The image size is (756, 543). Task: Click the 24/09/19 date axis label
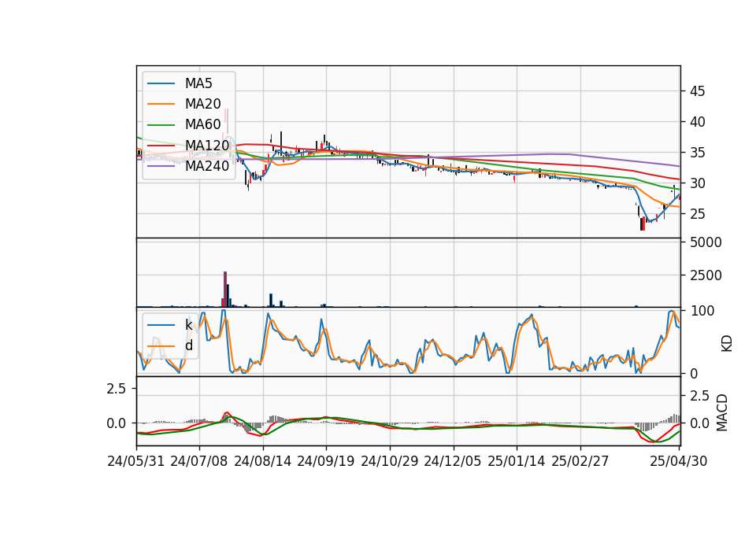[326, 461]
